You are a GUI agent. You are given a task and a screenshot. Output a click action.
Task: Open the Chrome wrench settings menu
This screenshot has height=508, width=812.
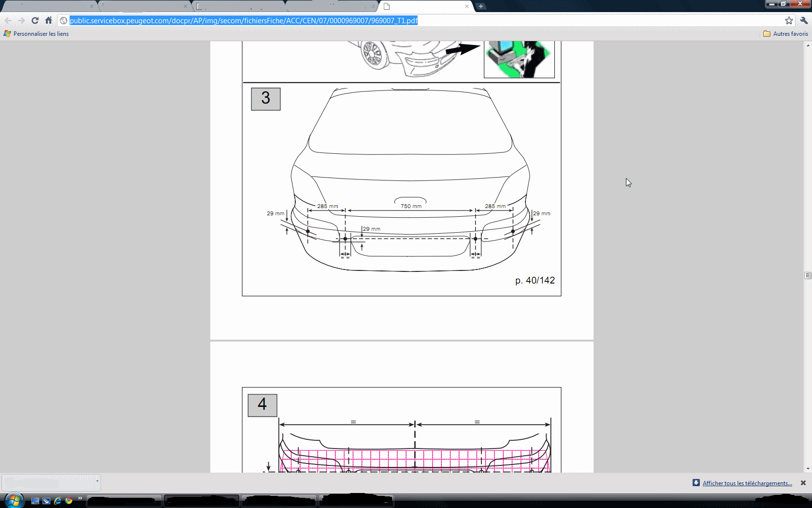click(804, 20)
